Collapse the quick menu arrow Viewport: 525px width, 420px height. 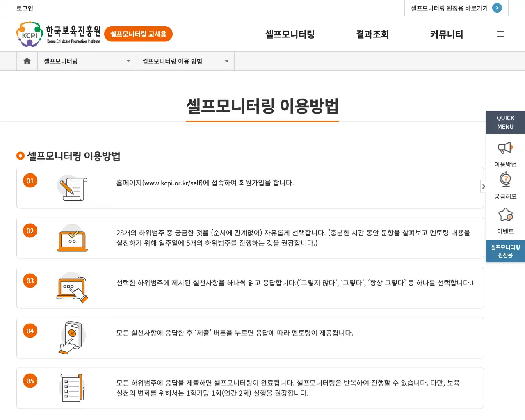(484, 187)
